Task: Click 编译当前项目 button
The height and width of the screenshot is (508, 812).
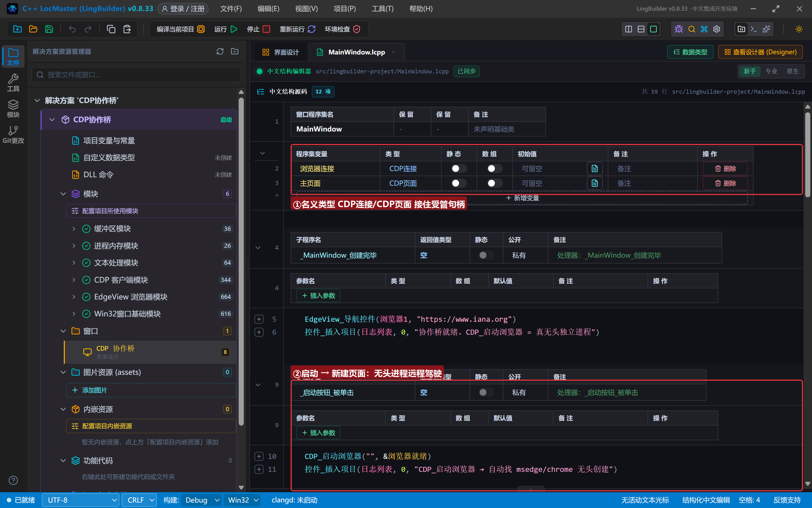Action: (x=180, y=29)
